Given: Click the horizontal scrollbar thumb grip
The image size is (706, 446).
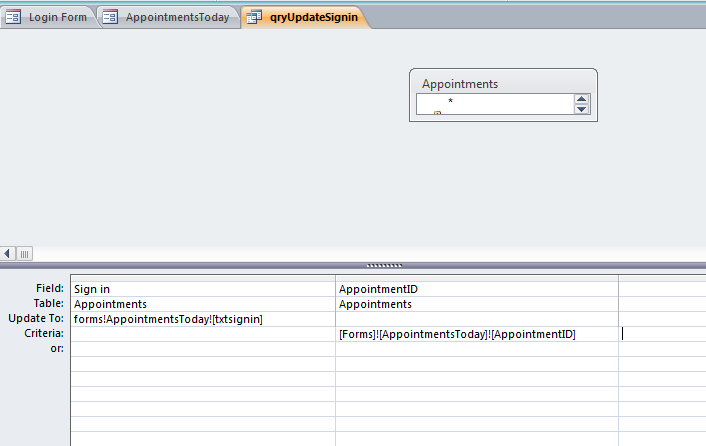Looking at the screenshot, I should (25, 254).
